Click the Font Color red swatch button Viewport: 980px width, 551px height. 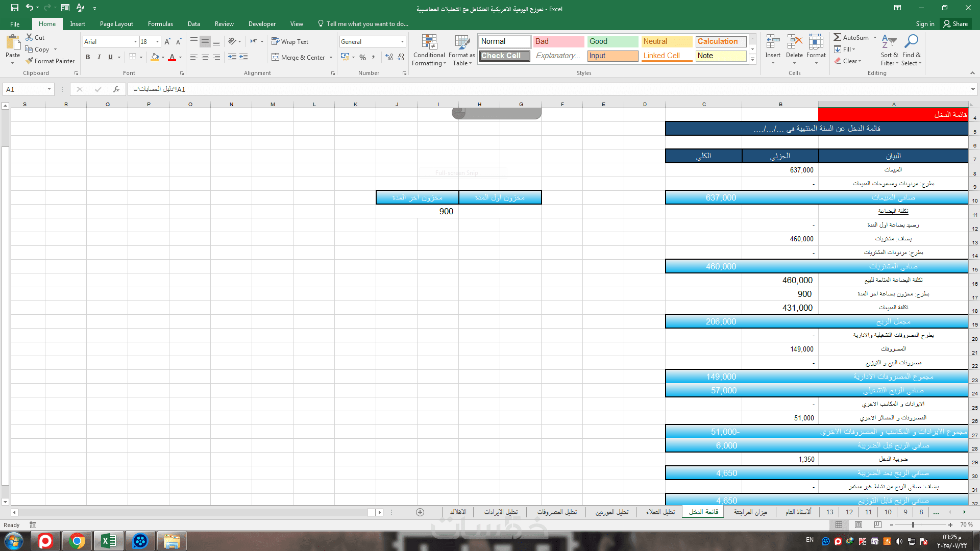coord(172,57)
